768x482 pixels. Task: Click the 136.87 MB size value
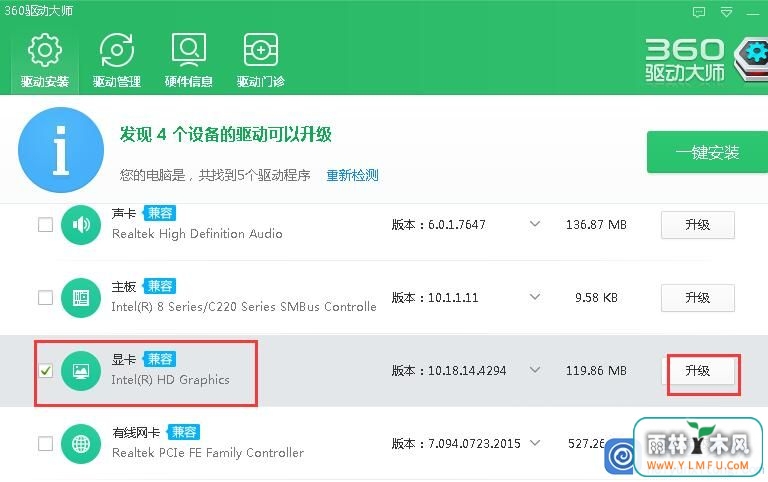click(x=596, y=225)
